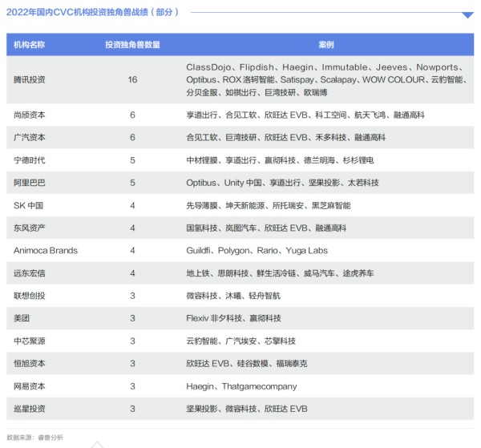This screenshot has height=448, width=481.
Task: Click the count '3' in the 联想创投 row
Action: tap(132, 296)
